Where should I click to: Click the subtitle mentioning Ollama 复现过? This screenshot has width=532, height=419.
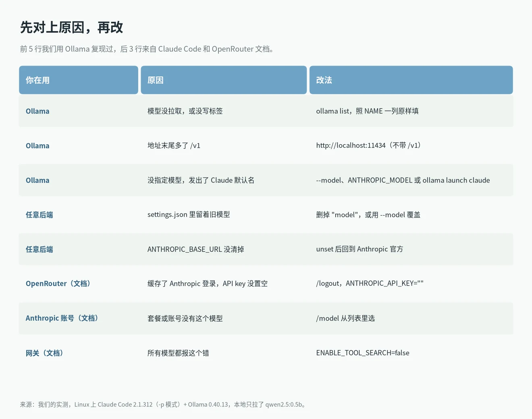click(x=147, y=49)
